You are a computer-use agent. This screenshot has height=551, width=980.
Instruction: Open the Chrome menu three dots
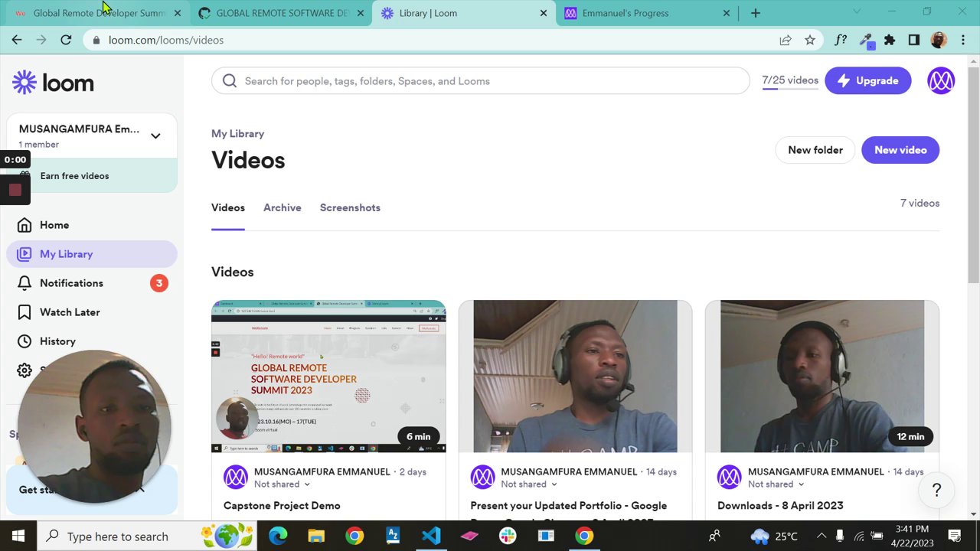(963, 40)
